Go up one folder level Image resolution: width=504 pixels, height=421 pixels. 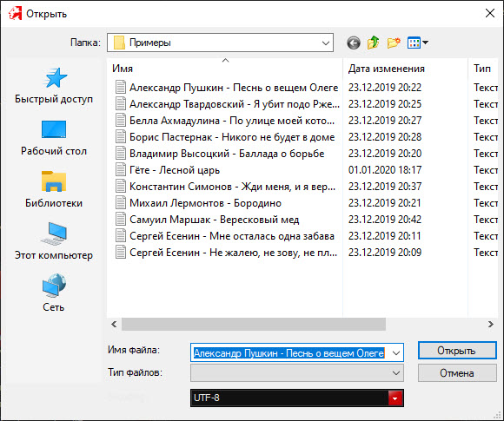(373, 43)
